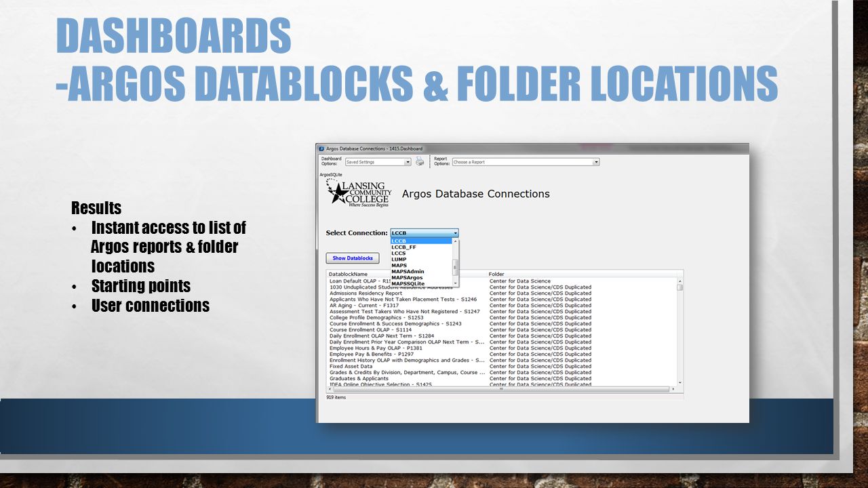Viewport: 868px width, 488px height.
Task: Click the Show Datablocks button
Action: (353, 258)
